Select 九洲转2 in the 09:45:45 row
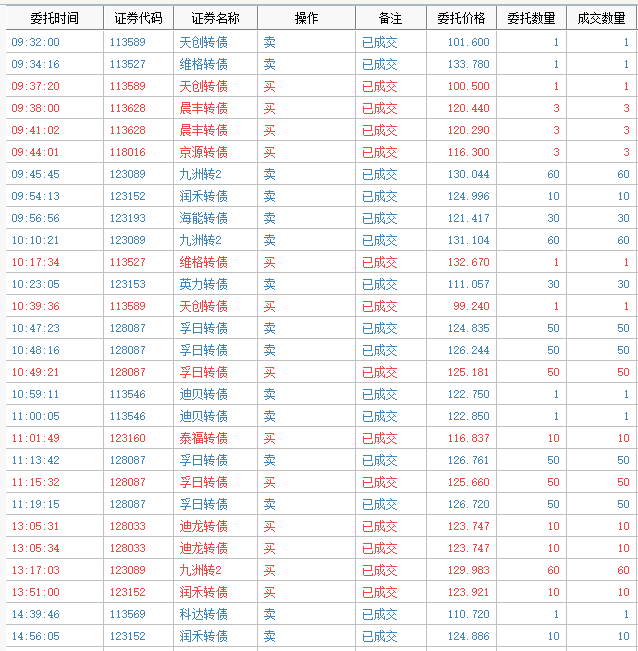Image resolution: width=638 pixels, height=651 pixels. 200,174
